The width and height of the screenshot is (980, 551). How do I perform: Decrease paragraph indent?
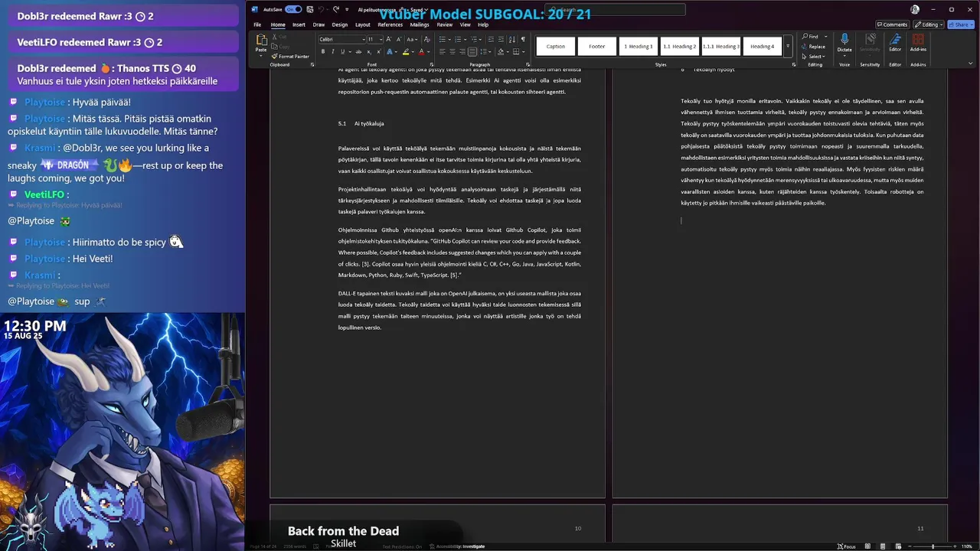pyautogui.click(x=491, y=39)
